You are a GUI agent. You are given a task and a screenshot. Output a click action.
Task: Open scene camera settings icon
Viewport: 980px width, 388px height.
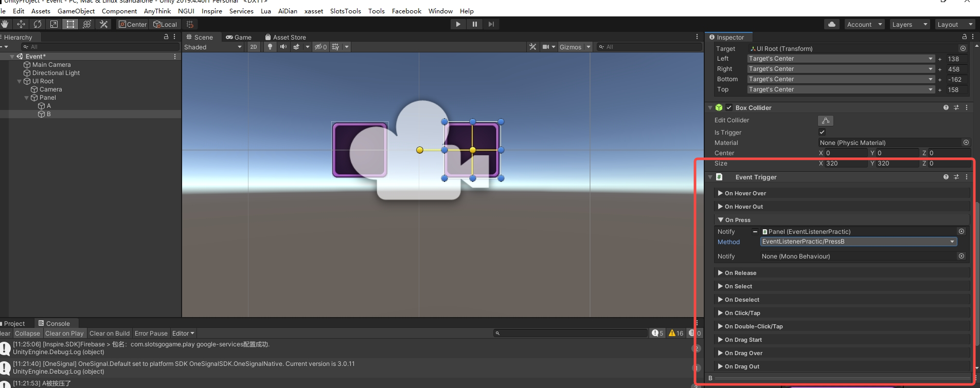(x=545, y=47)
